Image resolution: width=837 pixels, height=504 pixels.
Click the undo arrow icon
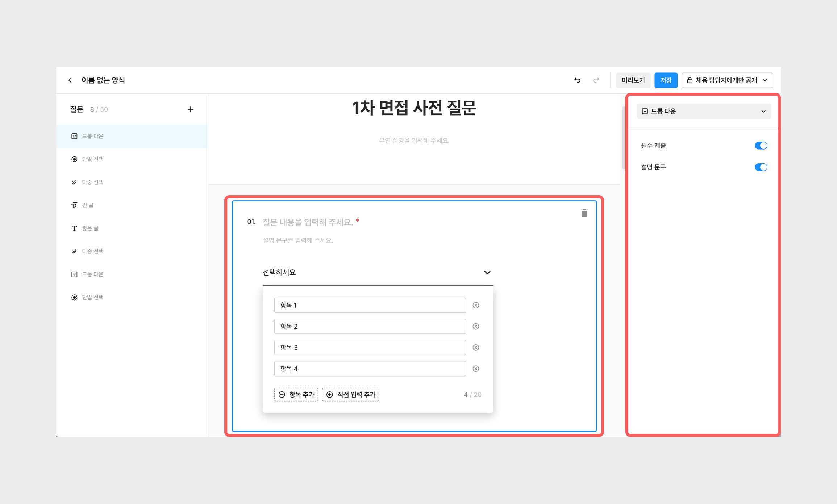click(x=577, y=80)
